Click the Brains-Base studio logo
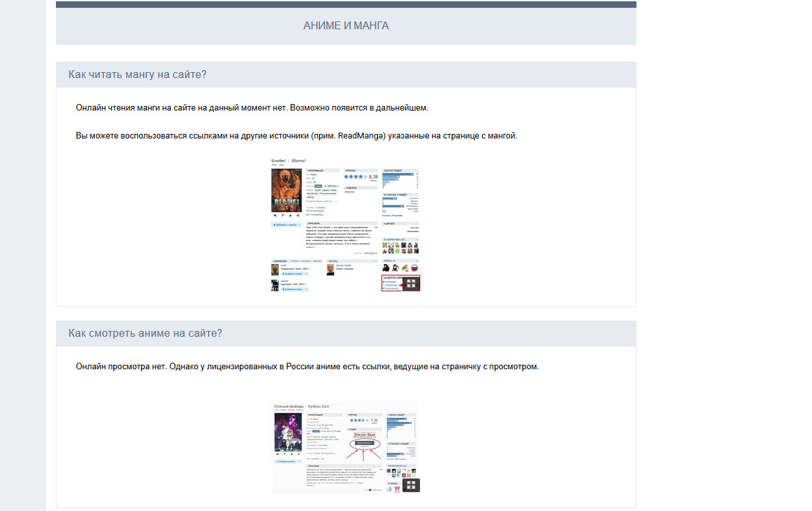 click(363, 435)
